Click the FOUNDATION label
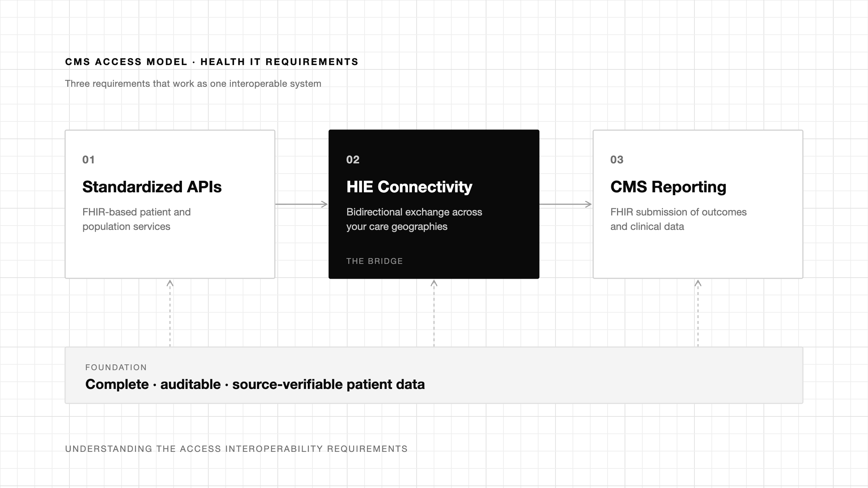The height and width of the screenshot is (488, 868). click(116, 367)
